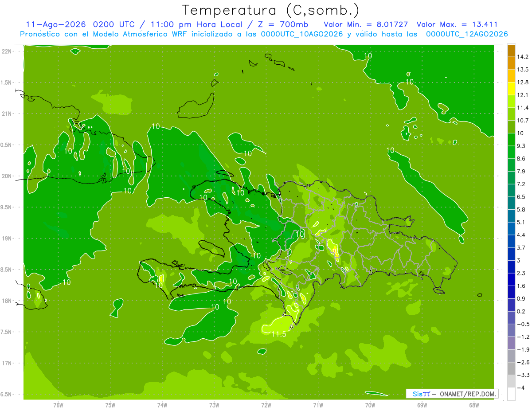Click the title "Temperatura (C,somb.)"
The image size is (532, 411).
click(x=271, y=10)
